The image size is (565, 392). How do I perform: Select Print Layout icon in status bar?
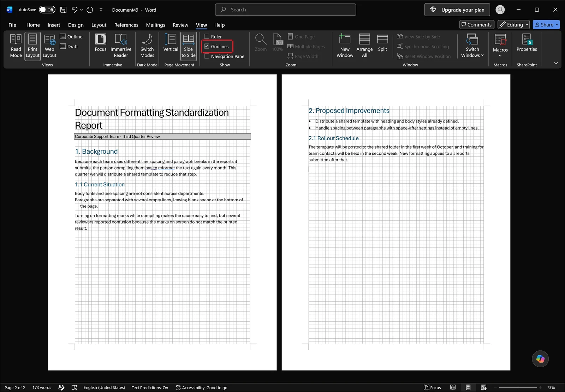[x=468, y=387]
